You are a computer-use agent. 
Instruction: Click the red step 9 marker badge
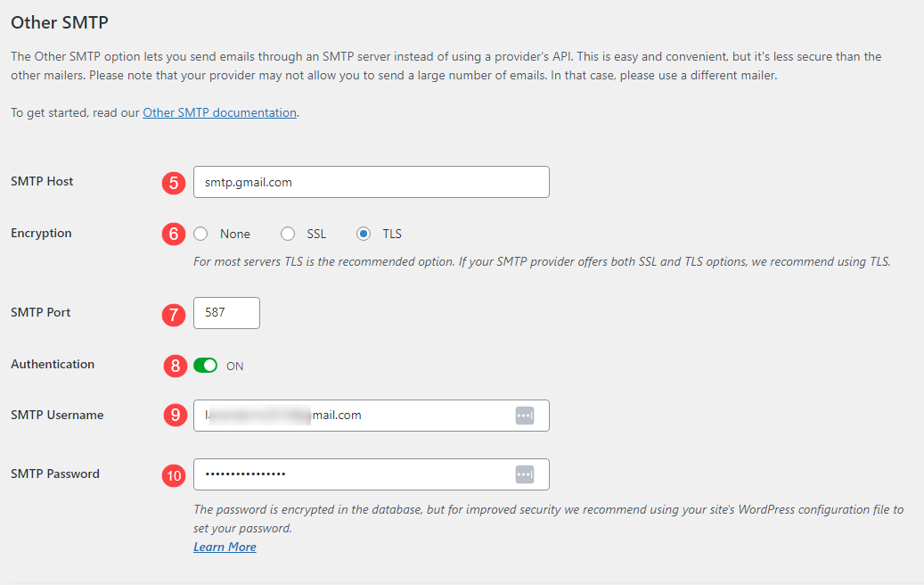pyautogui.click(x=175, y=416)
